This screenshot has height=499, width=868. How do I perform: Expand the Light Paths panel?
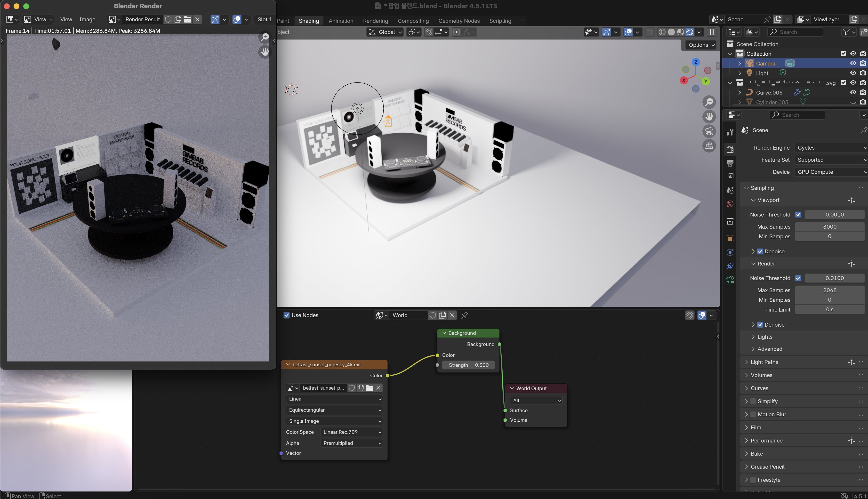tap(764, 362)
